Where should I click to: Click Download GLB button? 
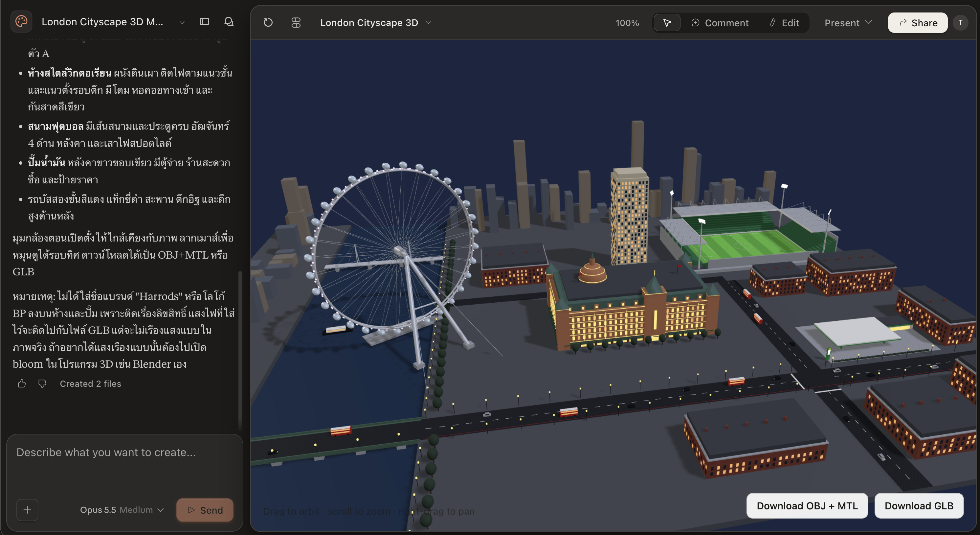tap(919, 506)
